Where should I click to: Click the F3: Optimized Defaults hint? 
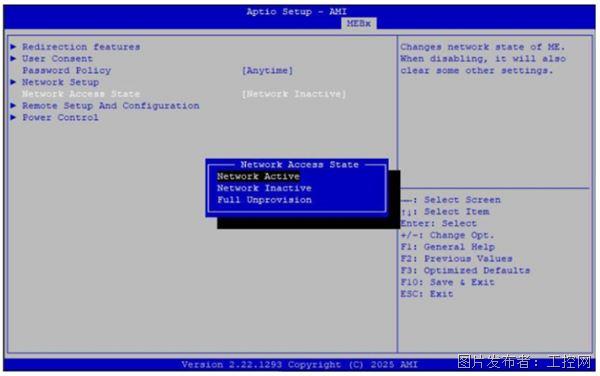(465, 270)
